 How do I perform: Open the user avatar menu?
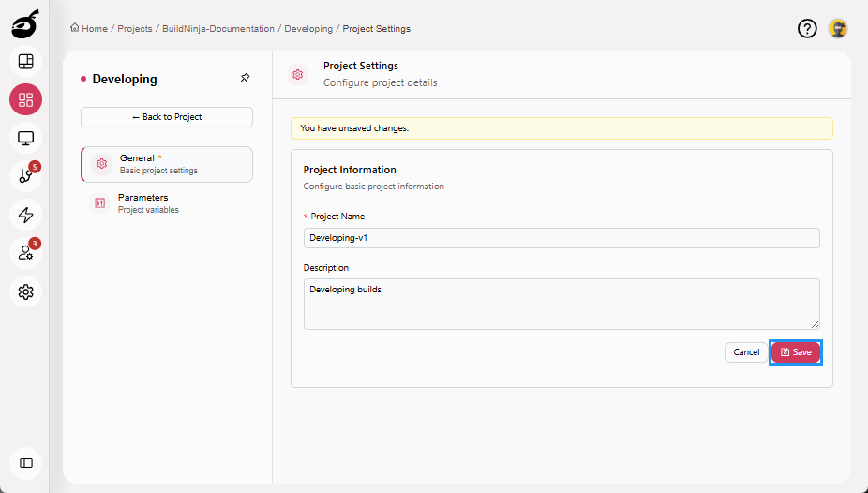[x=838, y=28]
